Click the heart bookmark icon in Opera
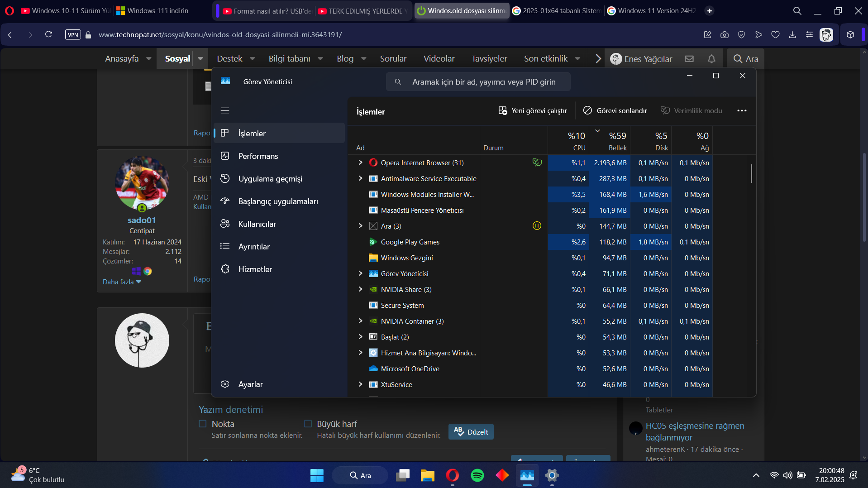 pos(776,35)
